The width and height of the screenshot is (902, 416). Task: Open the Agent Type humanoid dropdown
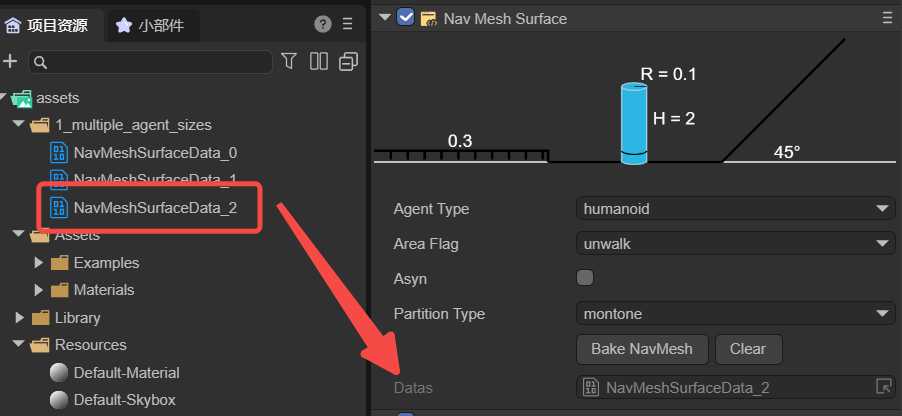(735, 208)
